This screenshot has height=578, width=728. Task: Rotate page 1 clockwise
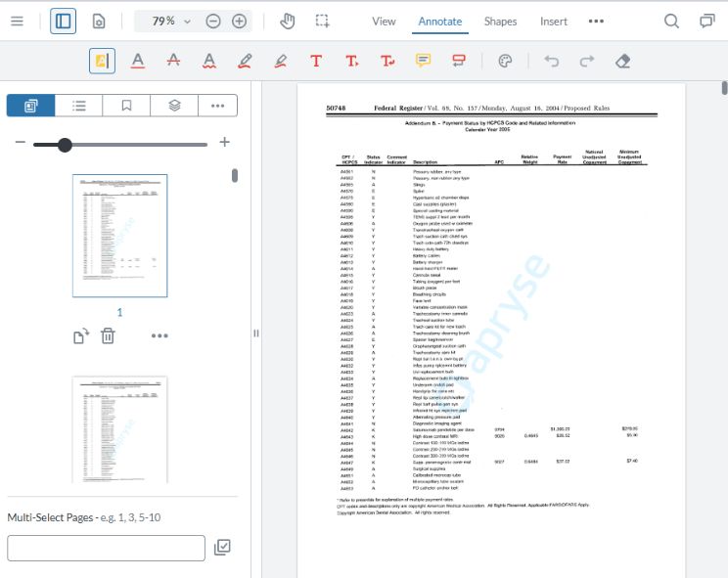coord(81,335)
